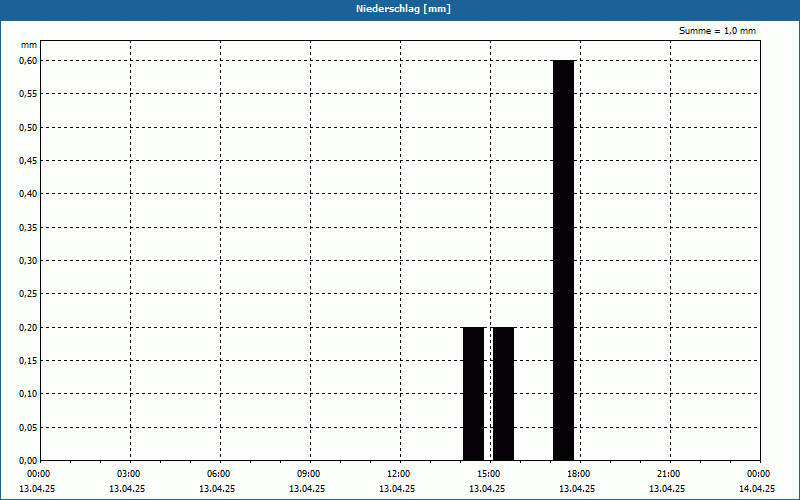Click the '18:00' time axis label
The height and width of the screenshot is (500, 800).
(579, 474)
